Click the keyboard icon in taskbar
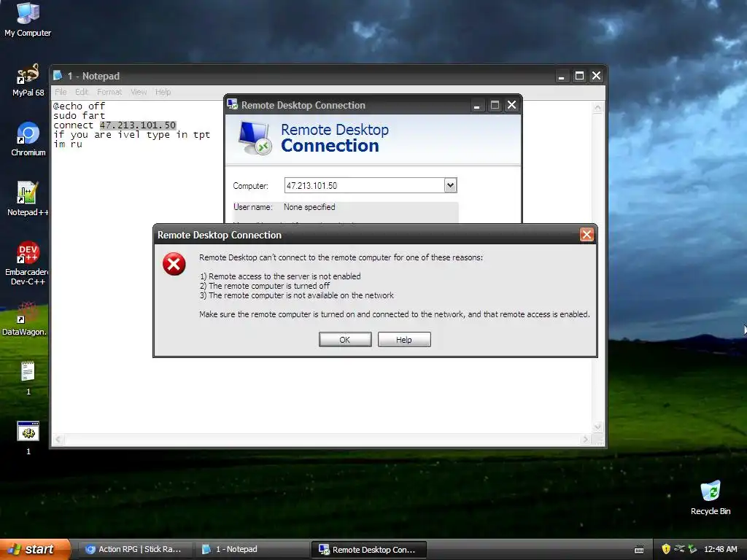Screen dimensions: 747x560 pos(639,550)
